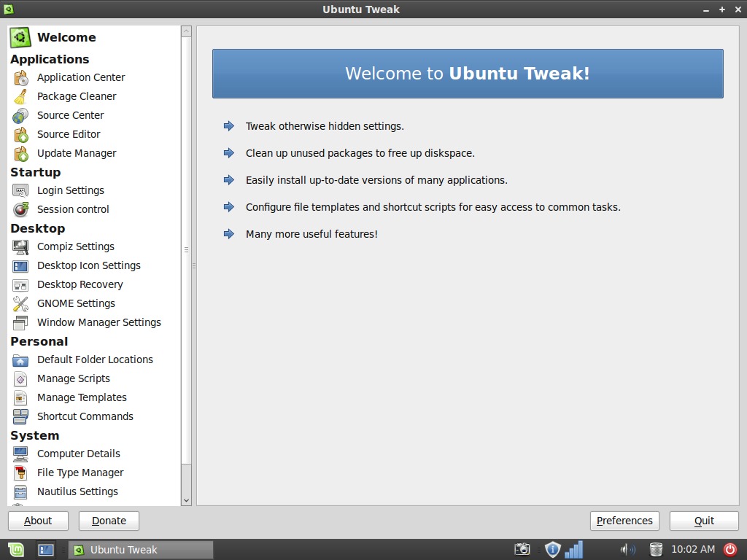Click the Session control icon
Screen dimensions: 747x560
point(20,209)
